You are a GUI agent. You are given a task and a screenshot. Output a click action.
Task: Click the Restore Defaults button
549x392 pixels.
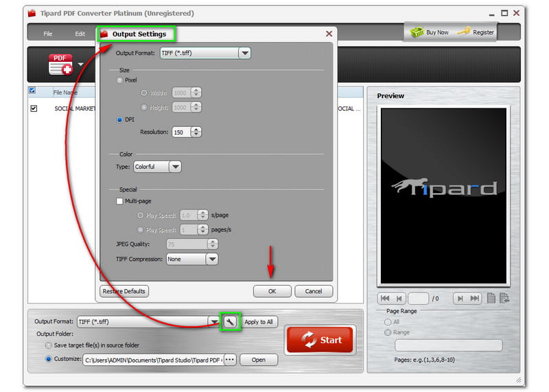point(124,291)
